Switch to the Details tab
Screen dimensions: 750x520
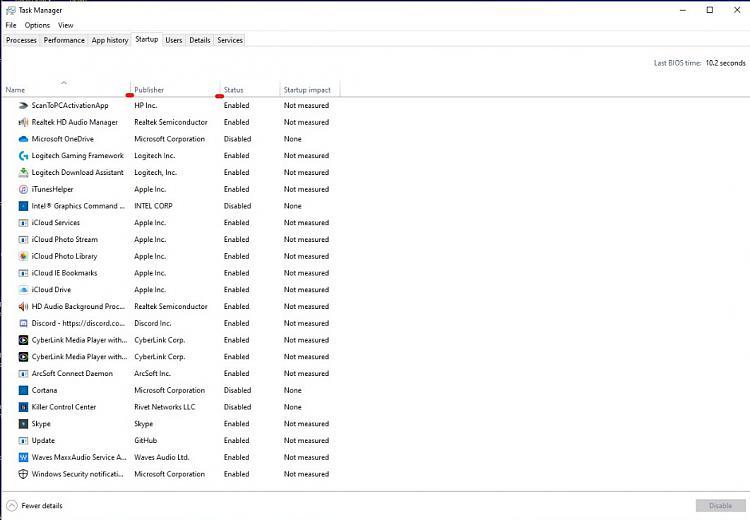199,40
